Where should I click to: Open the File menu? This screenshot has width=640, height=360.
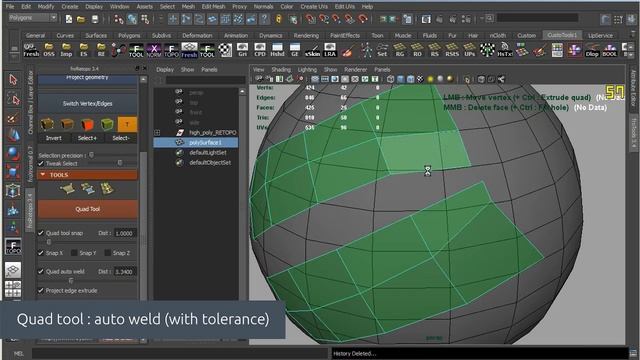[x=10, y=7]
